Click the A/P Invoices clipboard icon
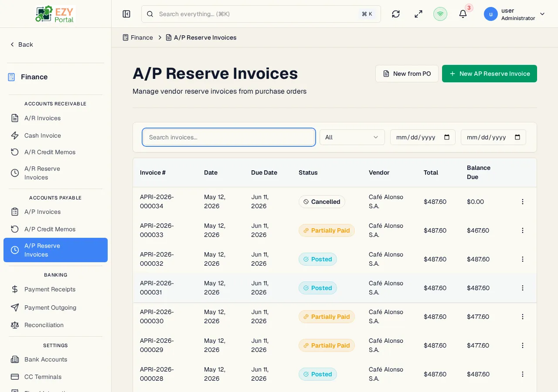Viewport: 558px width, 392px height. point(15,212)
